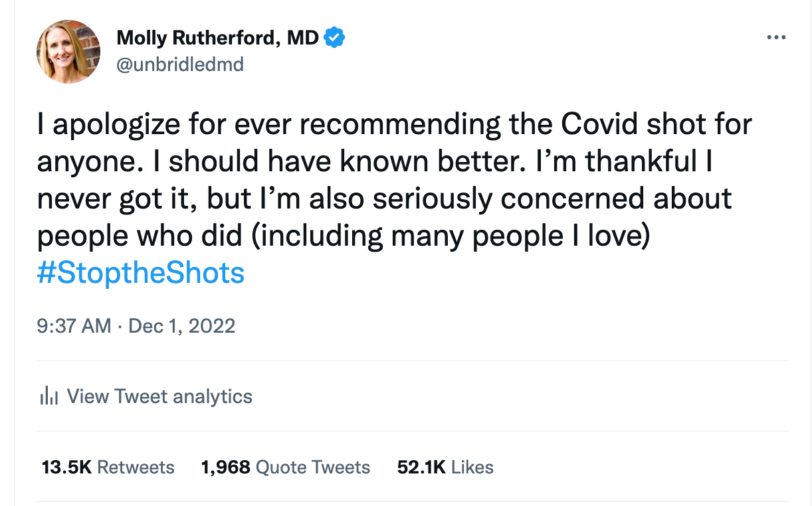The height and width of the screenshot is (506, 812).
Task: Open the #StoptheShots hashtag
Action: click(141, 272)
